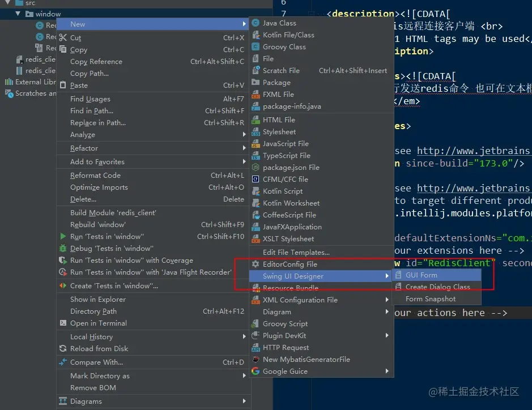Select Show in Explorer entry

(153, 300)
